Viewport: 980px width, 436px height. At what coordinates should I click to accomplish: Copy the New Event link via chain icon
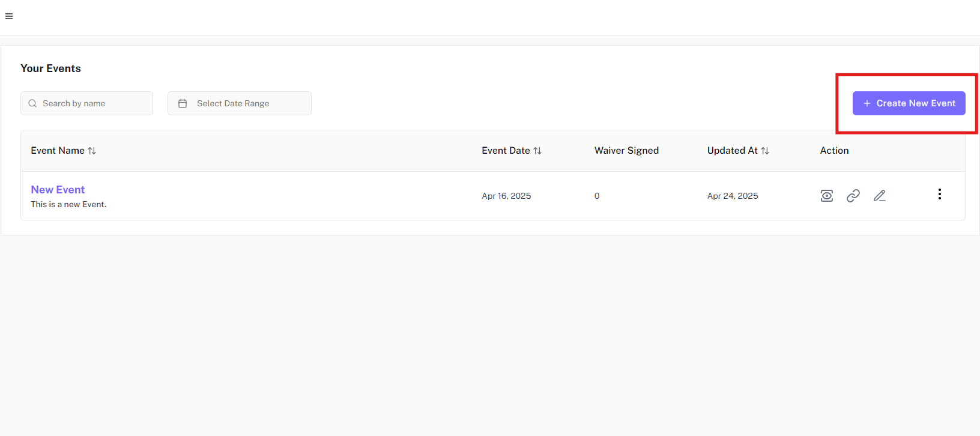click(x=853, y=196)
